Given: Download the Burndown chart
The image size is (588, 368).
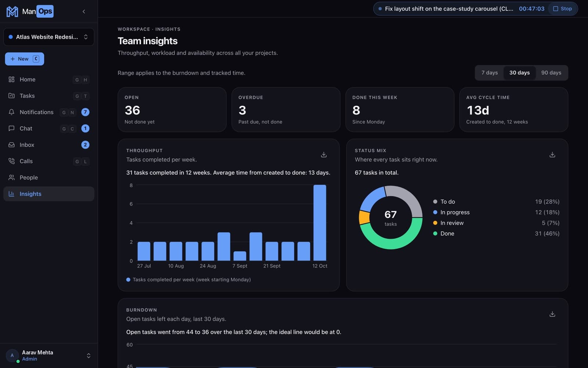Looking at the screenshot, I should (552, 314).
